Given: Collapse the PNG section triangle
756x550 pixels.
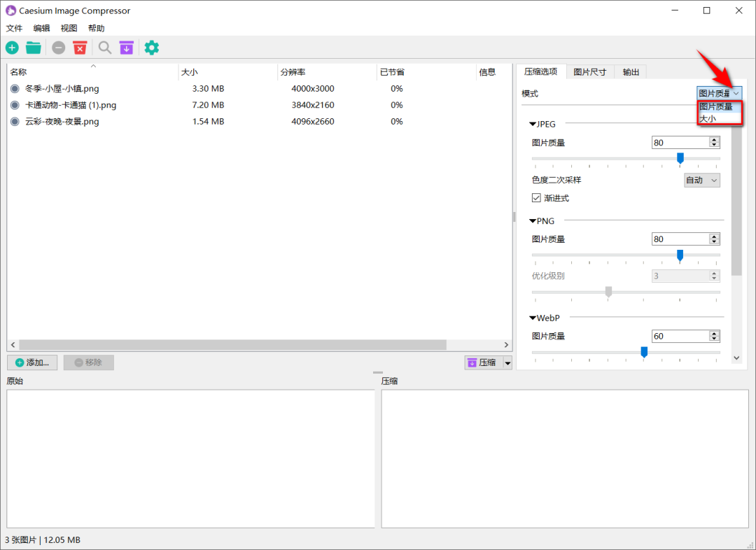Looking at the screenshot, I should [x=532, y=221].
